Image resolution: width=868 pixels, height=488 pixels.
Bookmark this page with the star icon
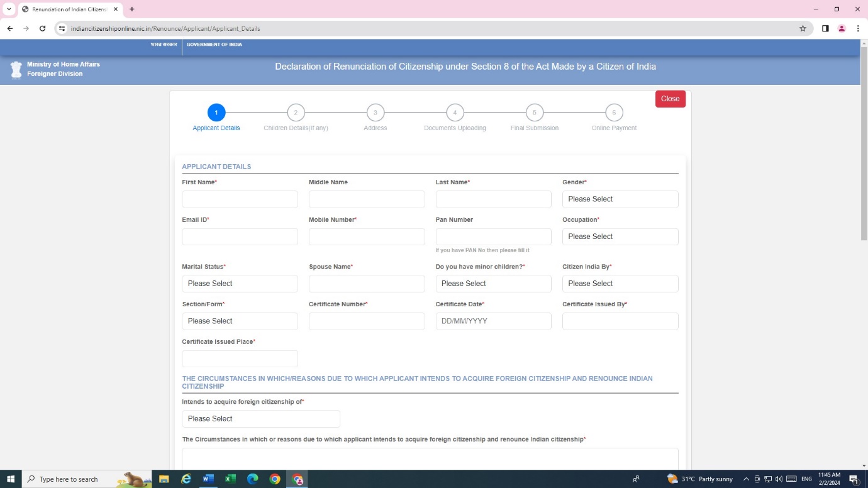pos(803,28)
